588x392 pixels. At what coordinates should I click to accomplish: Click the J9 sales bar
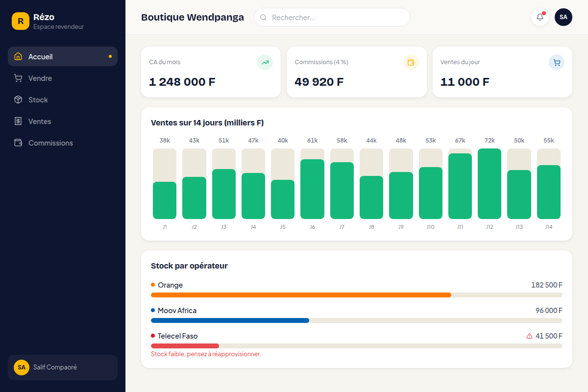[401, 196]
